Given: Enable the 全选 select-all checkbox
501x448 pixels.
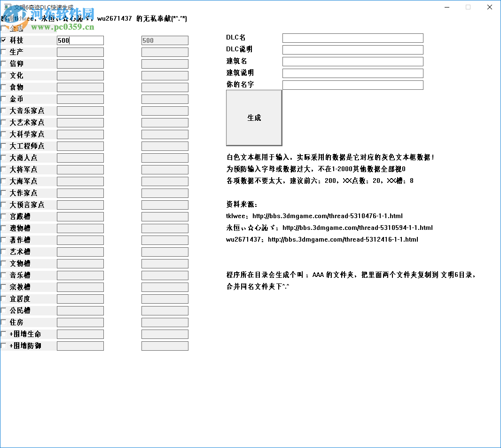Looking at the screenshot, I should pyautogui.click(x=4, y=28).
